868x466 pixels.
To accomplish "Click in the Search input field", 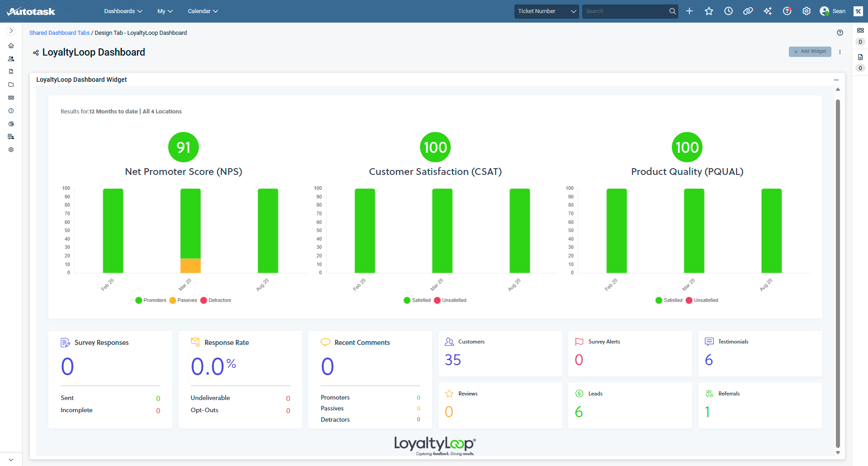I will coord(625,11).
